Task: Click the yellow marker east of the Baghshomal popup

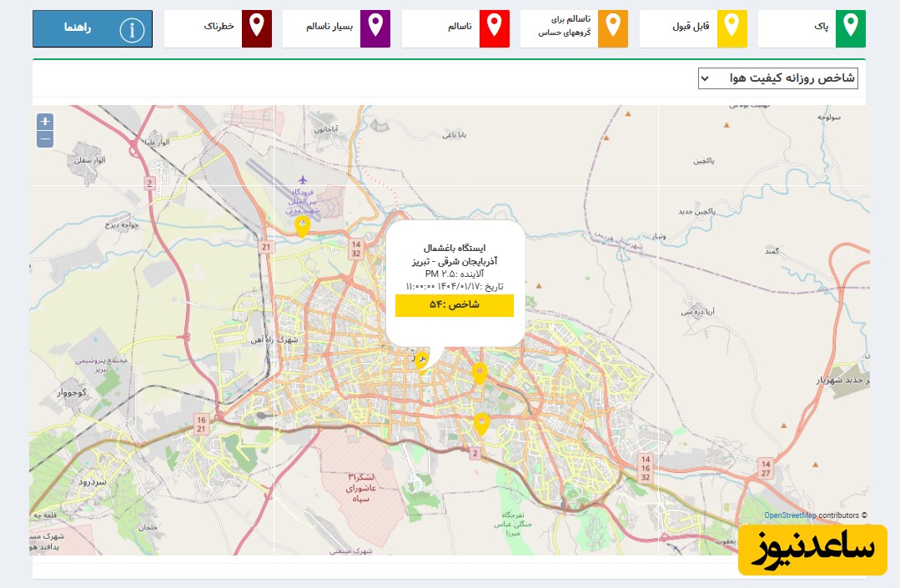Action: [x=479, y=373]
